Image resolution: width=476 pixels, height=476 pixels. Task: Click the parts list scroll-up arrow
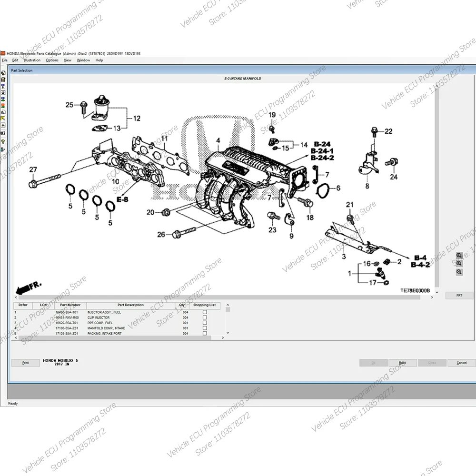[x=228, y=305]
